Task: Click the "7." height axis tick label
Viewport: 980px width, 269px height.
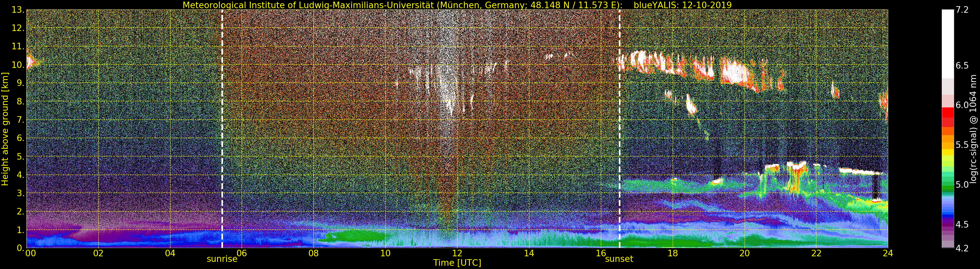Action: point(21,120)
